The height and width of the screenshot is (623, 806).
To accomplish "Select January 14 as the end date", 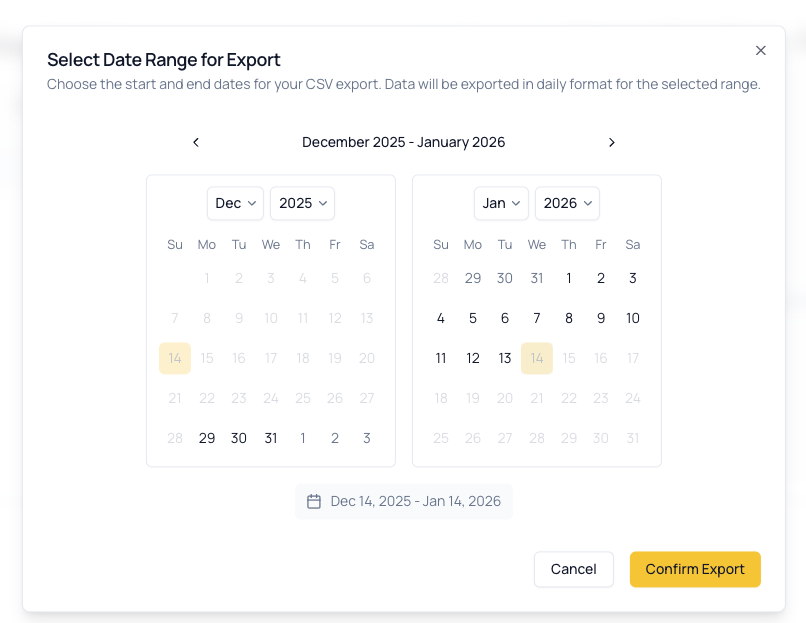I will click(537, 358).
